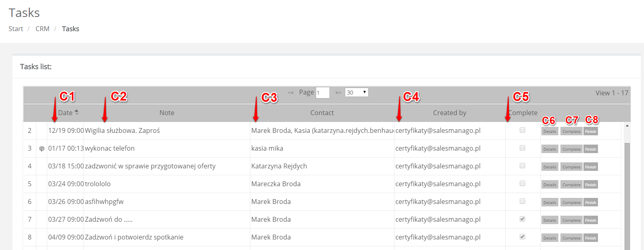Open Details for the asfihwhpgfw task

click(x=550, y=203)
